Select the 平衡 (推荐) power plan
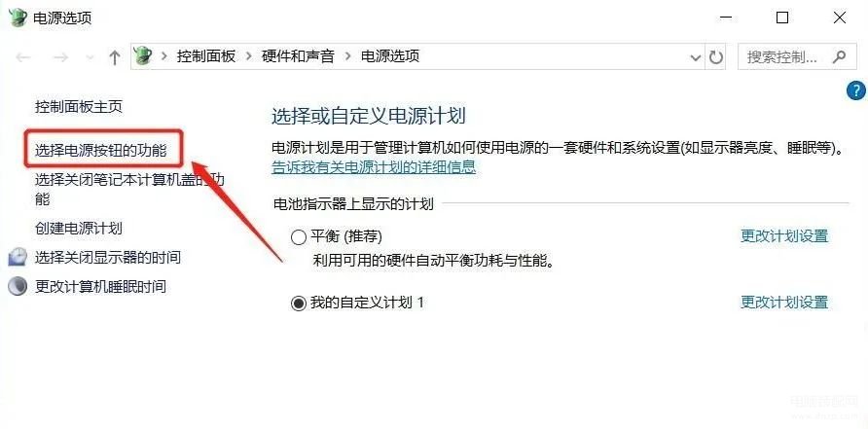This screenshot has height=429, width=868. (x=299, y=237)
